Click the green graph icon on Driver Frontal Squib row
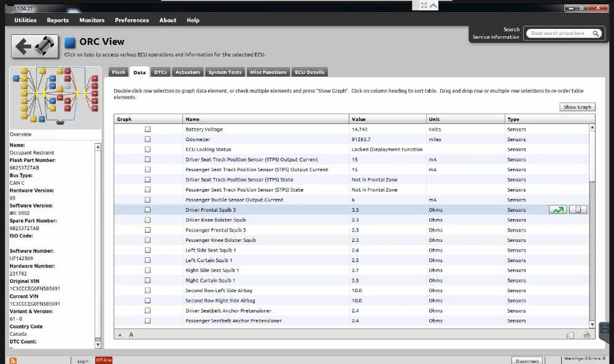Image resolution: width=614 pixels, height=364 pixels. (558, 210)
